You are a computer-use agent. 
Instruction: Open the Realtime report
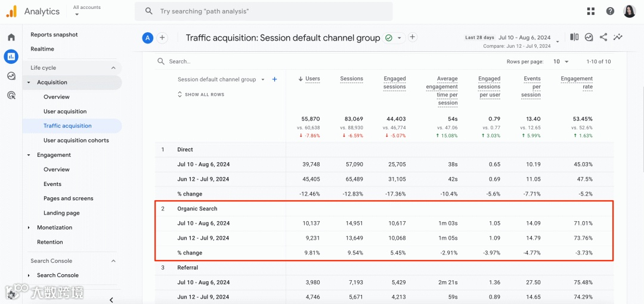click(42, 49)
